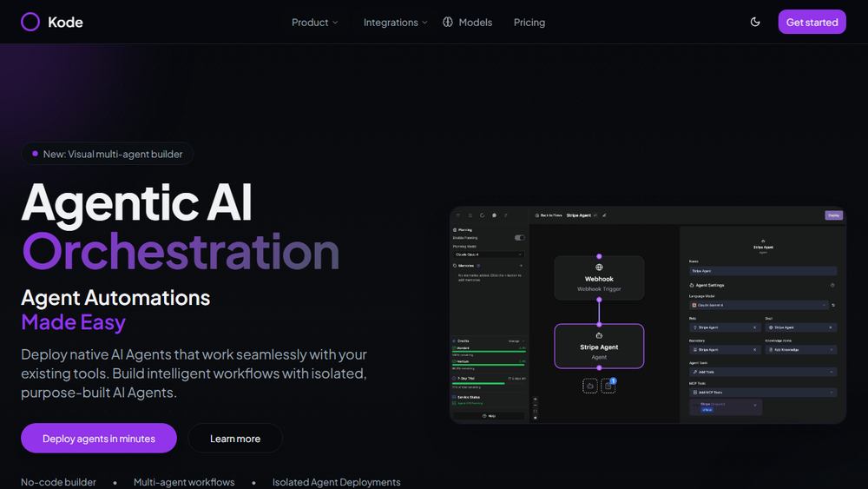This screenshot has width=868, height=489.
Task: Click the pencil edit icon beside Stripe Agent title
Action: coord(604,215)
